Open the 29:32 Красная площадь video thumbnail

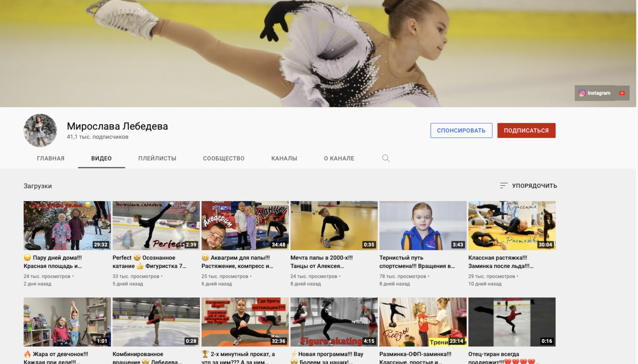click(67, 225)
